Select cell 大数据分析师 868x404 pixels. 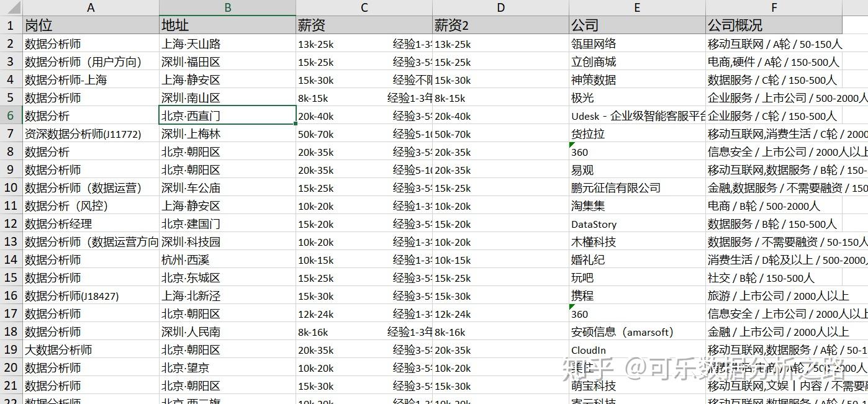point(91,349)
